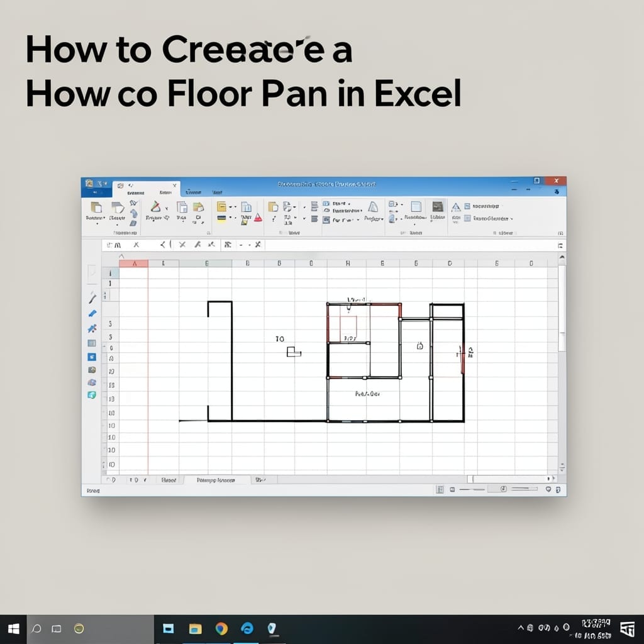Select the column H header
This screenshot has height=644, width=644.
(347, 264)
